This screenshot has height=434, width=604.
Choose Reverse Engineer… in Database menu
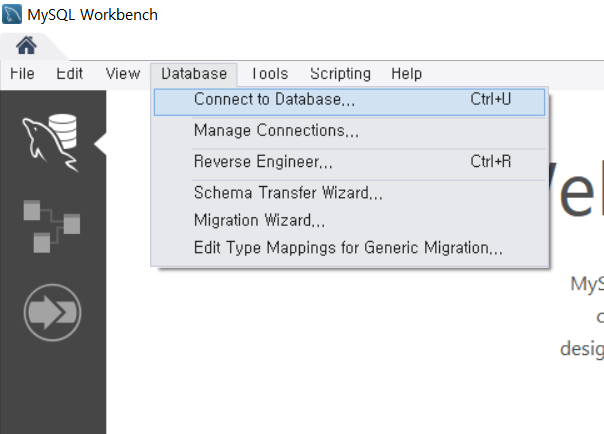pos(349,162)
